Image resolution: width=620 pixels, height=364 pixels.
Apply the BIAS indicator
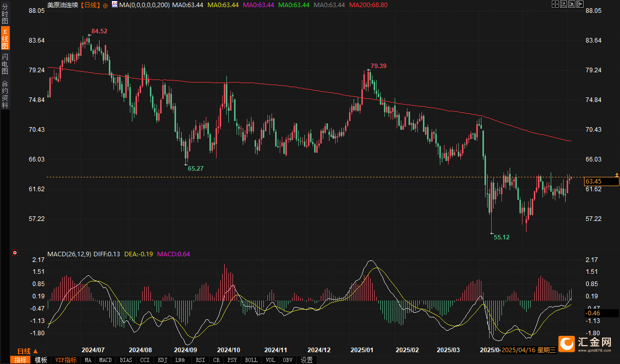[x=126, y=360]
